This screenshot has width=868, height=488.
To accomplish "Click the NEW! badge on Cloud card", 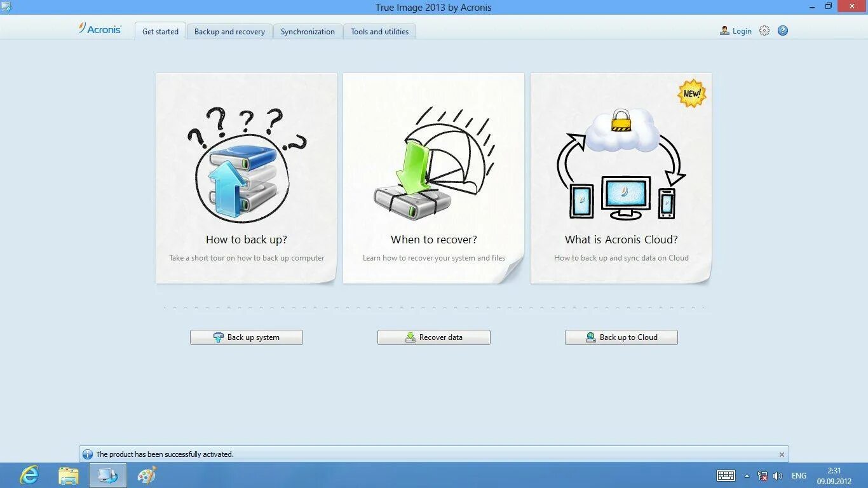I will pos(692,93).
